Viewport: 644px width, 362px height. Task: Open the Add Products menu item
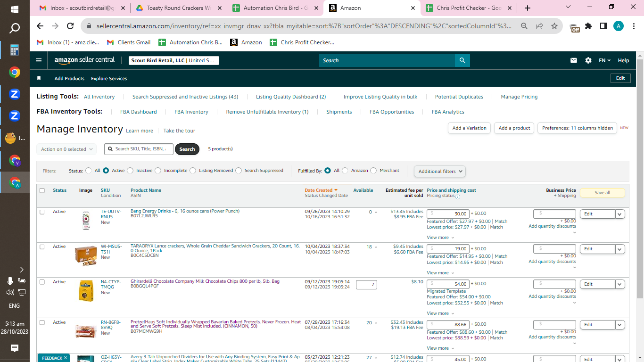tap(69, 78)
